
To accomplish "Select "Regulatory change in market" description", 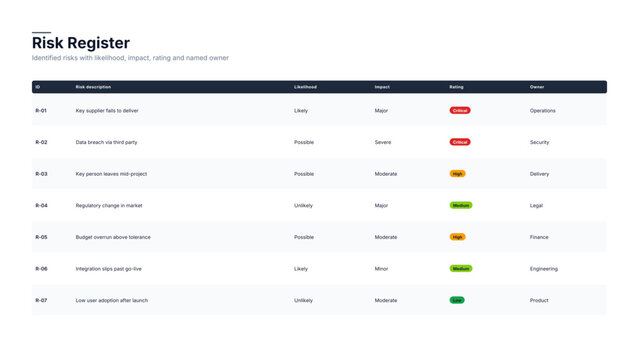I will click(x=109, y=205).
